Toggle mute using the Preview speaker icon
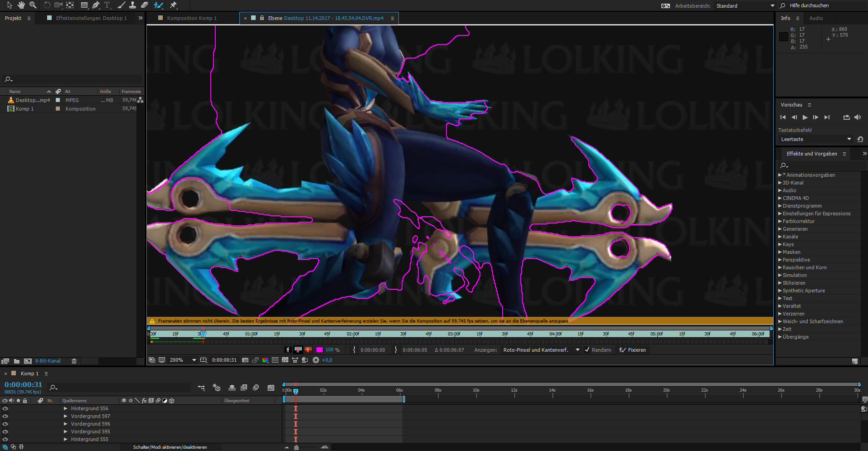The width and height of the screenshot is (868, 451). click(858, 117)
